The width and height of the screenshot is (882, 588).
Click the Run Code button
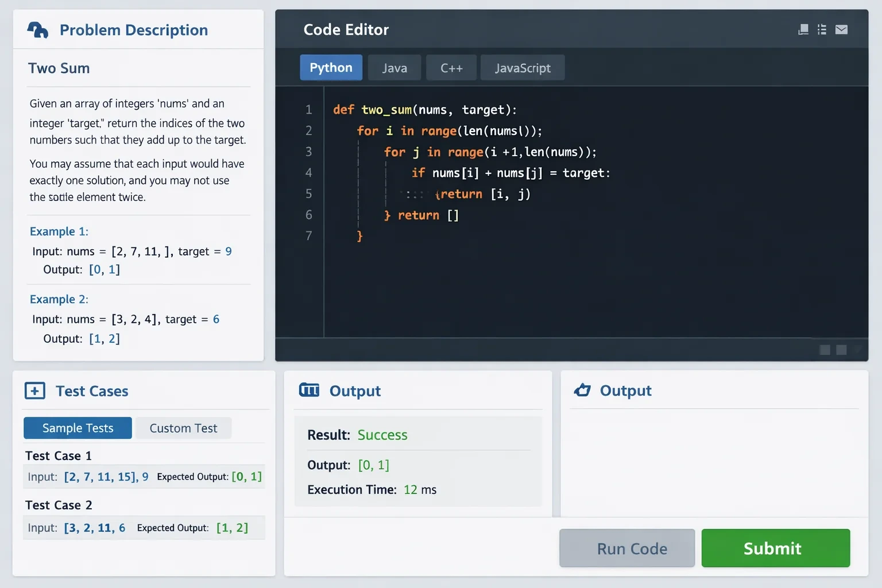pyautogui.click(x=627, y=548)
